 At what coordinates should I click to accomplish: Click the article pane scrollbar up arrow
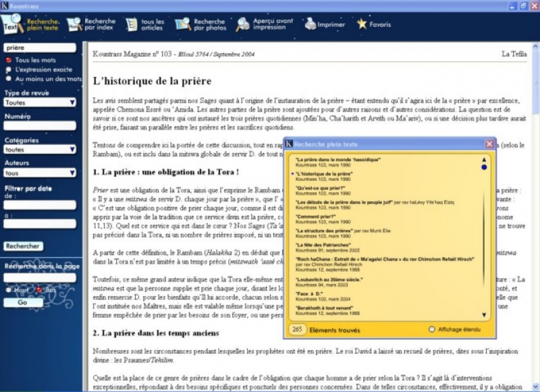point(536,46)
